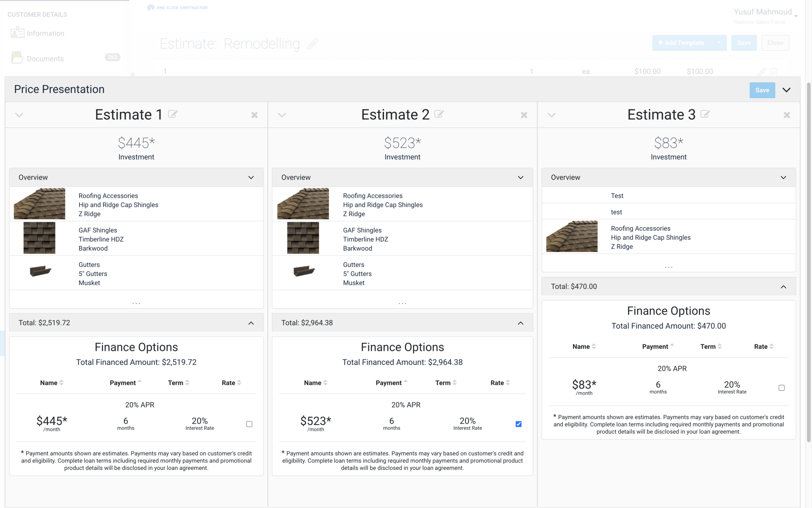Image resolution: width=812 pixels, height=508 pixels.
Task: Edit the Estimate 1 title via pencil icon
Action: 173,114
